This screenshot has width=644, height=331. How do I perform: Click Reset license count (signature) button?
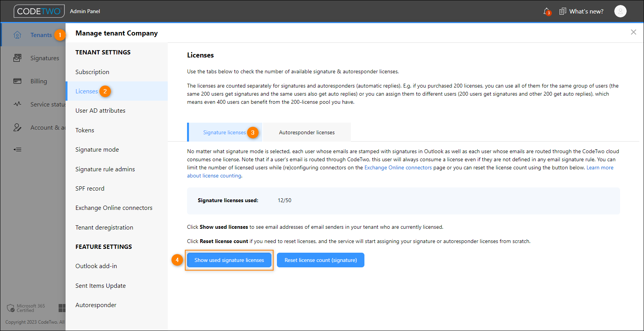click(320, 260)
